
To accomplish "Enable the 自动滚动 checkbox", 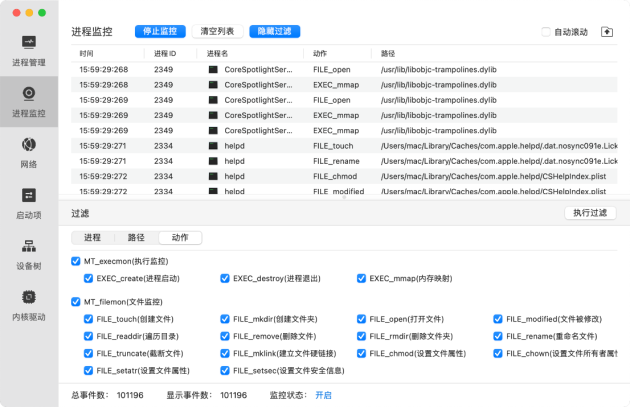I will [546, 32].
